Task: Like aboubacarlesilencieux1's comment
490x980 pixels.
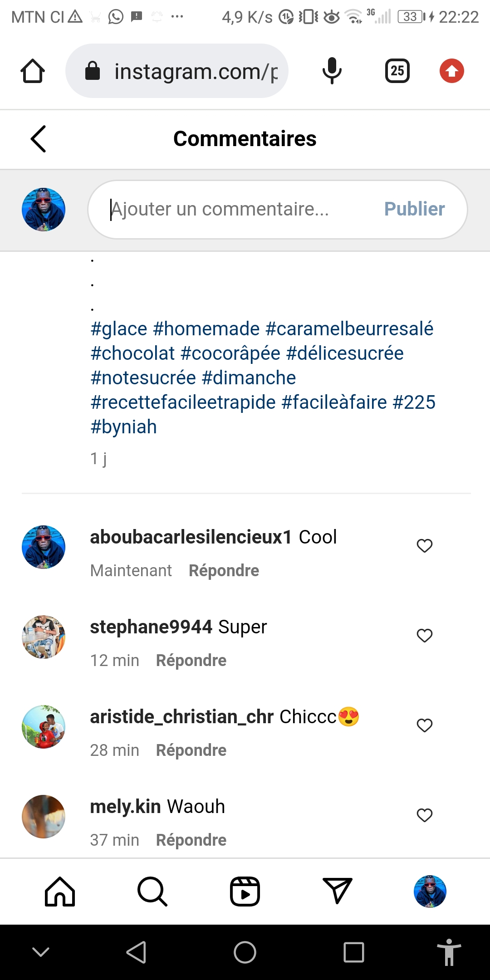Action: tap(425, 546)
